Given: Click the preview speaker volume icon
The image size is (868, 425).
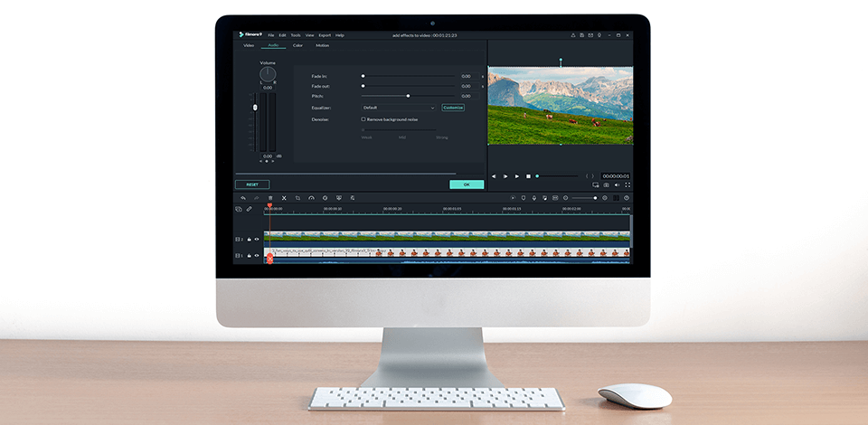Looking at the screenshot, I should tap(617, 184).
